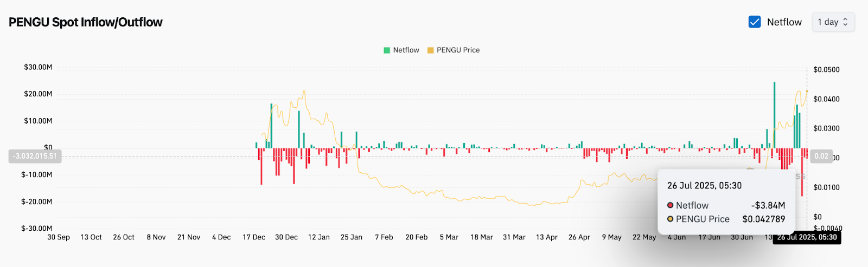Image resolution: width=868 pixels, height=267 pixels.
Task: Click the $10.00M y-axis label
Action: (38, 121)
